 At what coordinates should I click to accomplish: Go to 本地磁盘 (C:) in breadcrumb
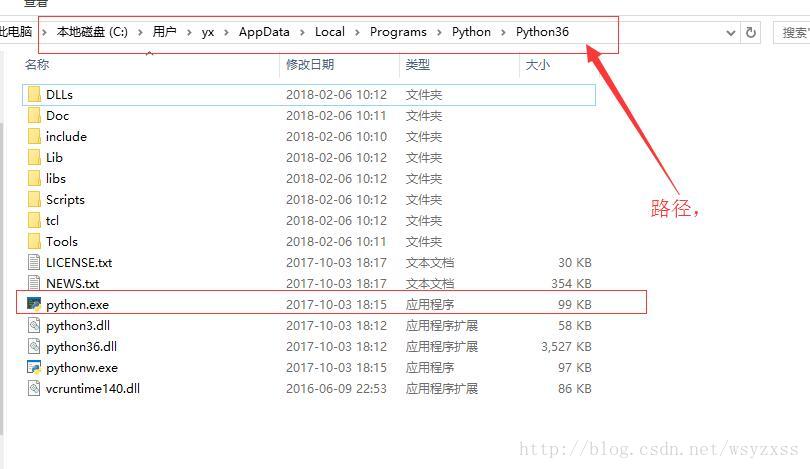92,32
